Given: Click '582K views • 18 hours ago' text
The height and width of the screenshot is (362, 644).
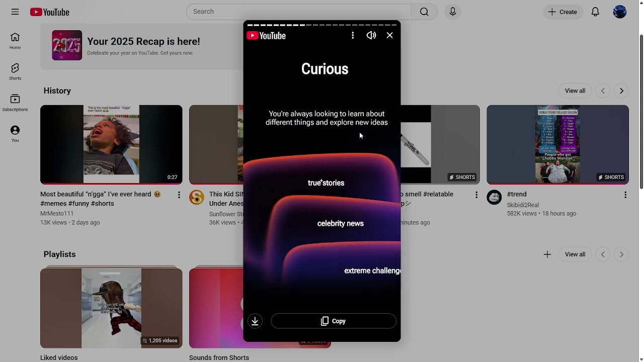Looking at the screenshot, I should [x=542, y=213].
